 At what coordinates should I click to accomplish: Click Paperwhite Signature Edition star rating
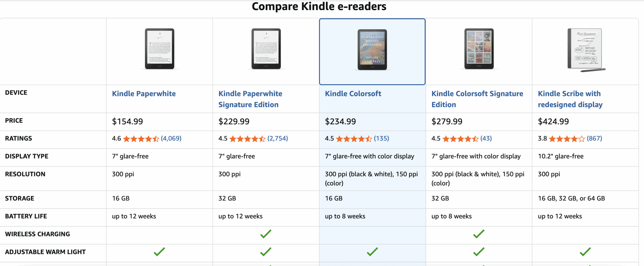point(248,139)
